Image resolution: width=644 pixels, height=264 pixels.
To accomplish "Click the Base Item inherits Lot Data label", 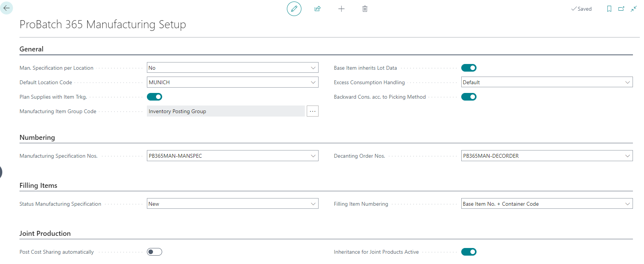I will click(x=365, y=68).
